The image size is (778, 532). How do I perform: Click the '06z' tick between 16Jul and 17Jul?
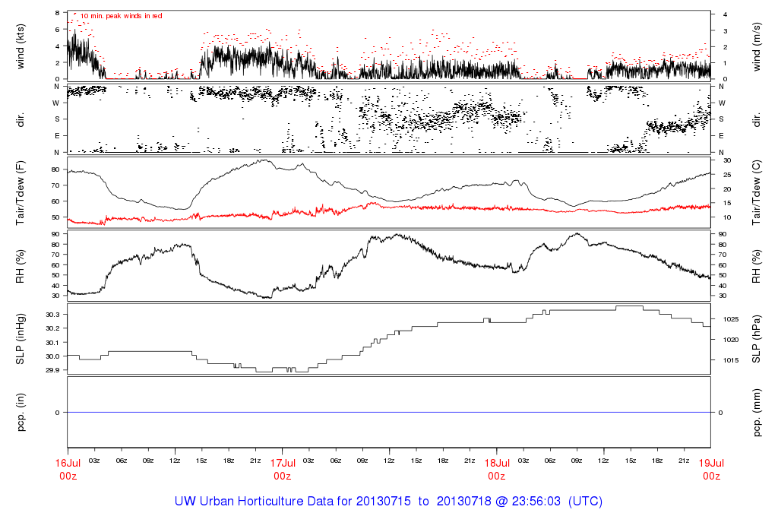(x=121, y=461)
